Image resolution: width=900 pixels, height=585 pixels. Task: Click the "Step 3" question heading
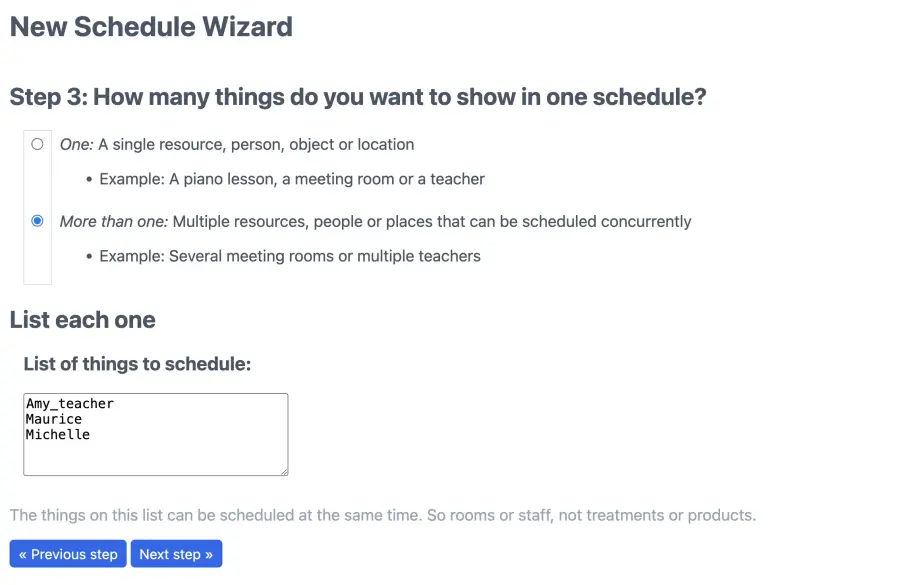(358, 97)
